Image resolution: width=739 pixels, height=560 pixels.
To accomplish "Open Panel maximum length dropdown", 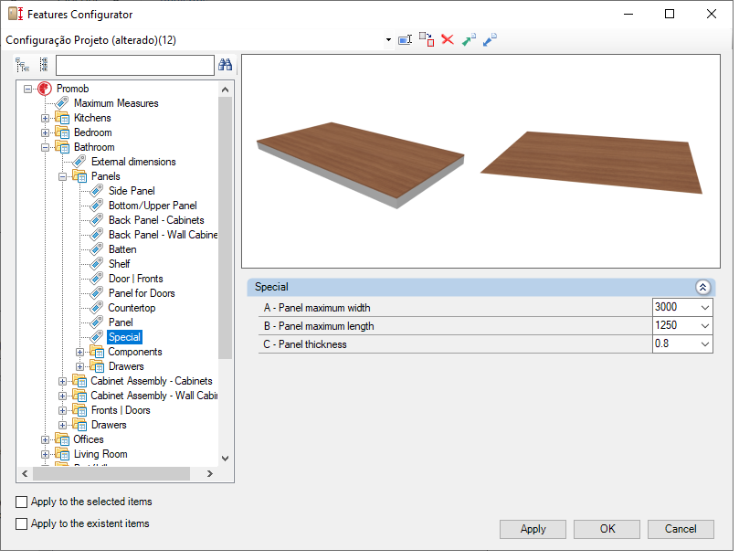I will pos(704,326).
